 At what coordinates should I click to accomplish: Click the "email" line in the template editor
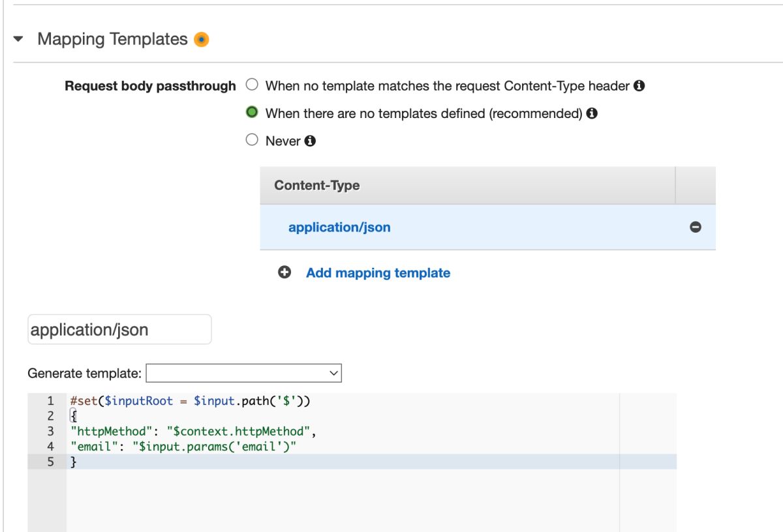click(x=184, y=447)
